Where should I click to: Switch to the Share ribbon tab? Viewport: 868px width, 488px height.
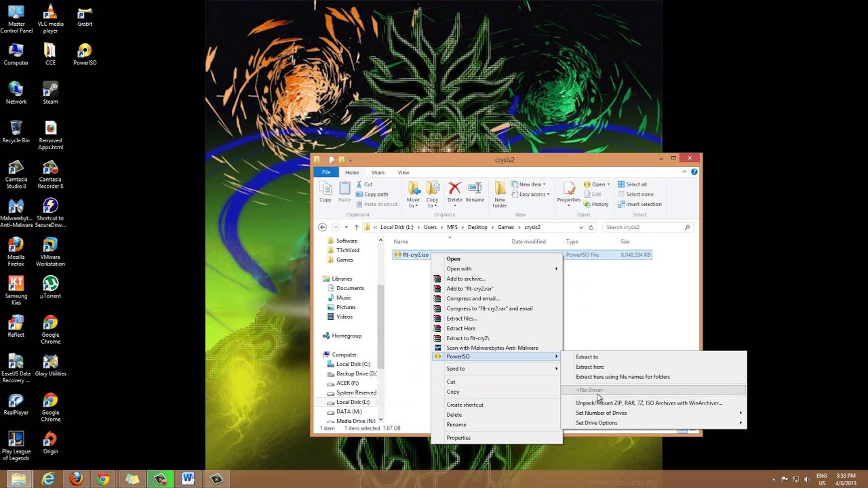pyautogui.click(x=378, y=172)
